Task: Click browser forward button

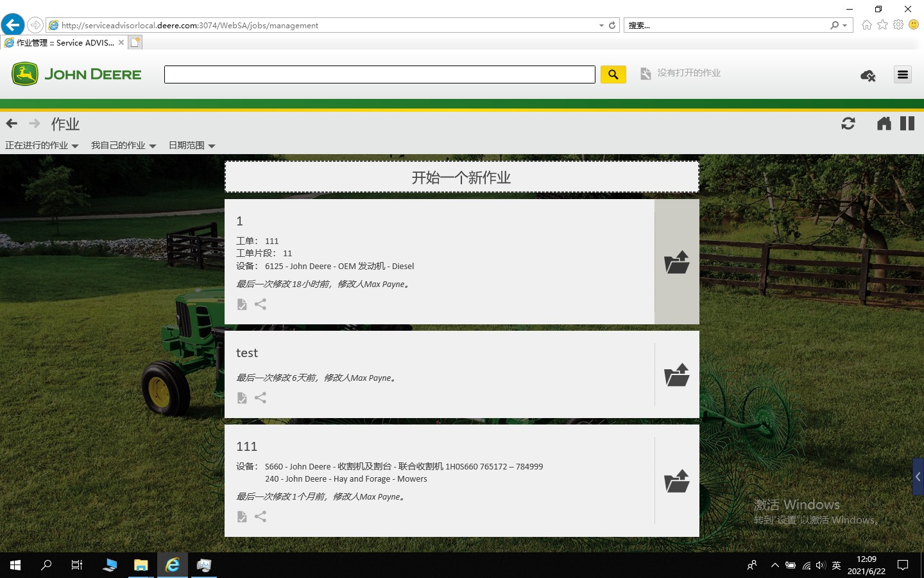Action: point(35,25)
